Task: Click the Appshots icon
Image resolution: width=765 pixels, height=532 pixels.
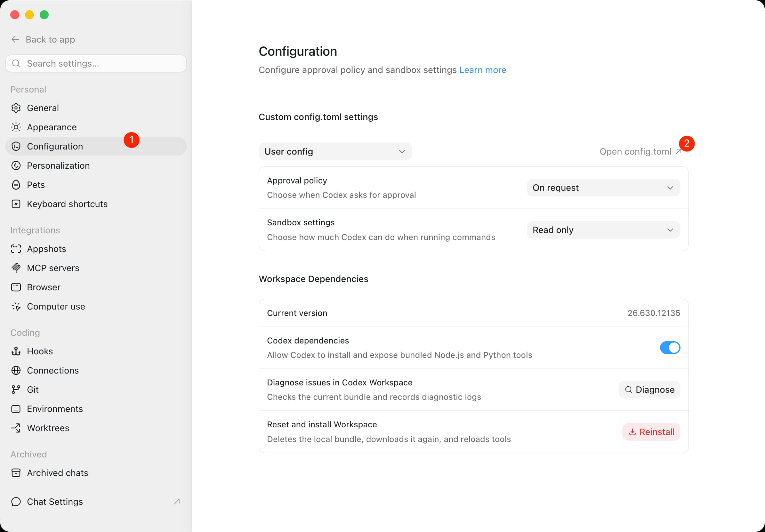Action: point(16,249)
